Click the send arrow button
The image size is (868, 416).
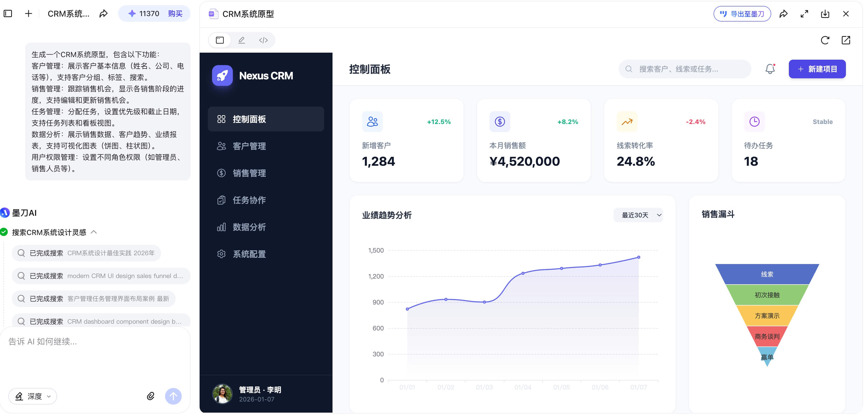pyautogui.click(x=173, y=396)
